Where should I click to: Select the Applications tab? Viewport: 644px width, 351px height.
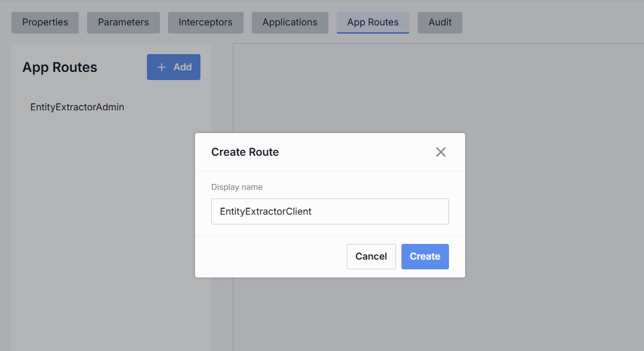(290, 23)
